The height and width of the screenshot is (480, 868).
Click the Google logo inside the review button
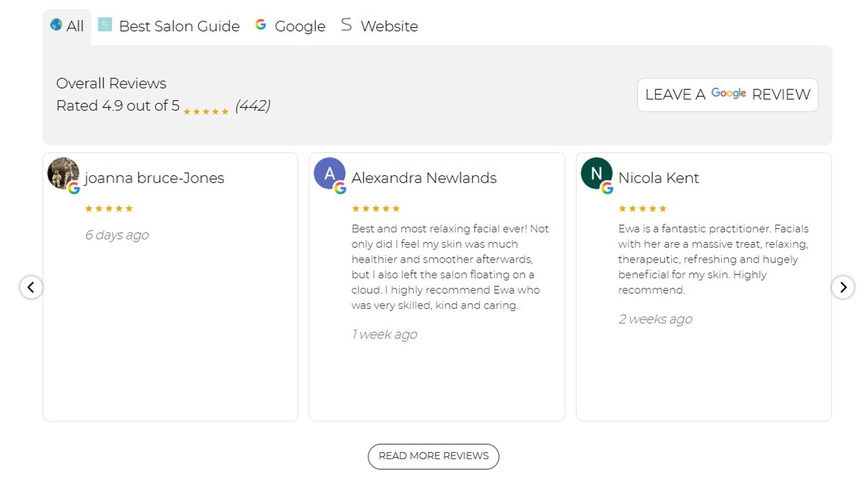click(728, 93)
